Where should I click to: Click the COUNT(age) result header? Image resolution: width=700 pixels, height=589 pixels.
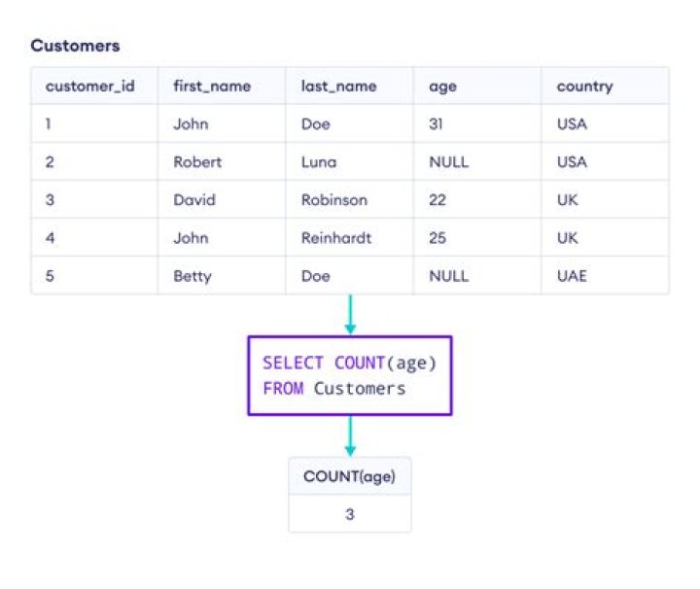pos(349,476)
